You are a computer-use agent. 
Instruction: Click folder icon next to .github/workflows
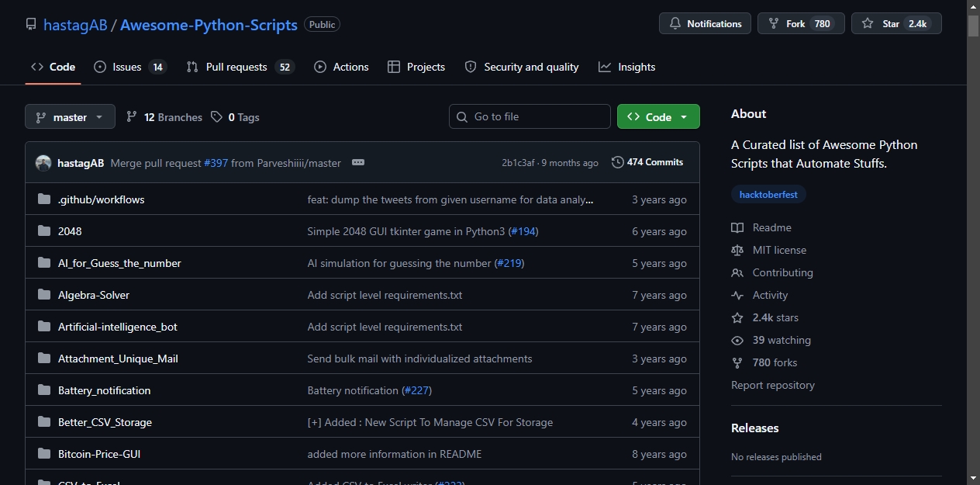pyautogui.click(x=44, y=199)
